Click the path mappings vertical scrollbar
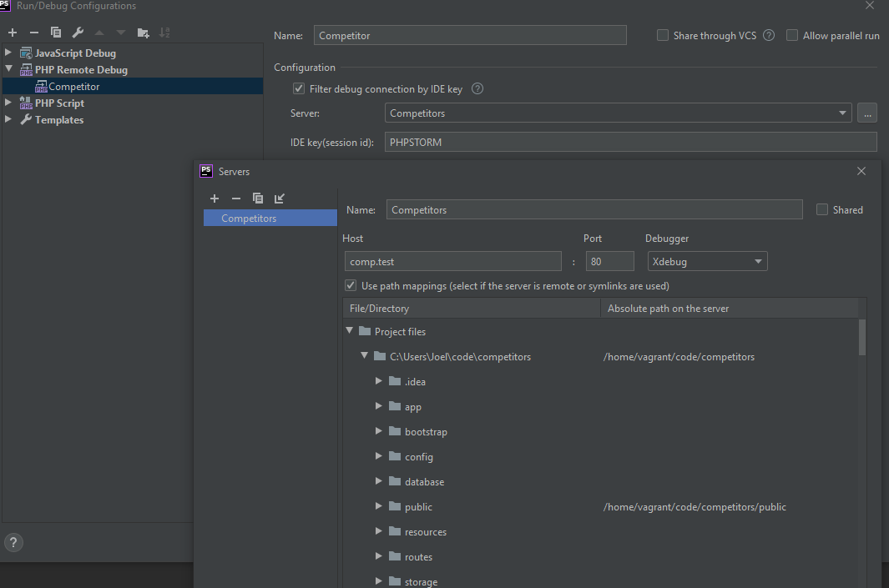 point(861,337)
